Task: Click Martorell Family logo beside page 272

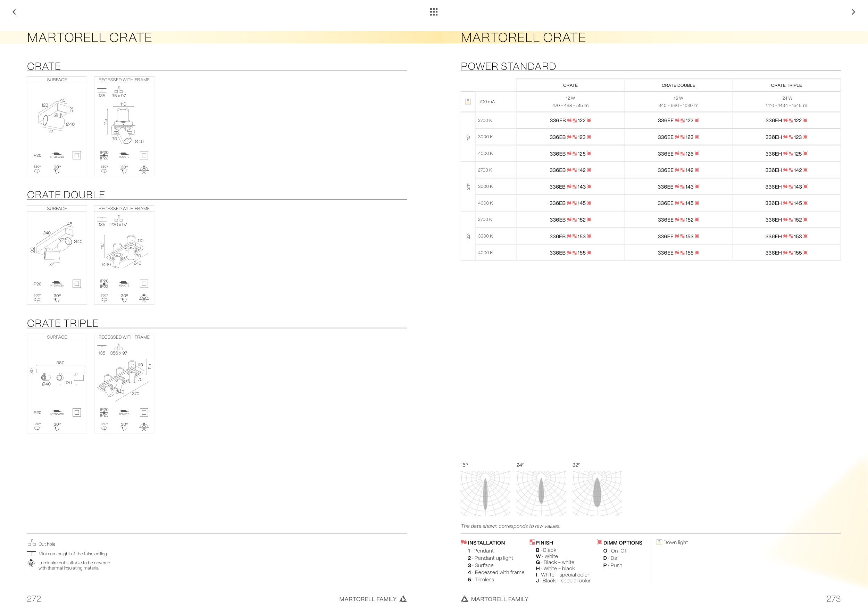Action: (x=403, y=598)
